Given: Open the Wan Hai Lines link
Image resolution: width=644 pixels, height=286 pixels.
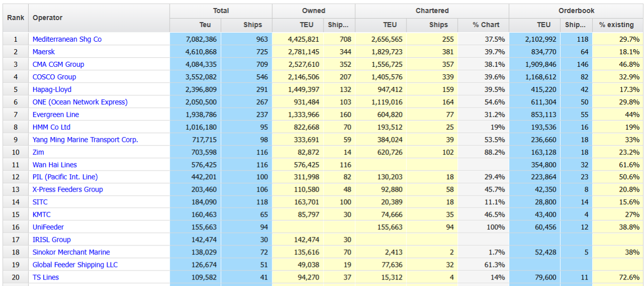Looking at the screenshot, I should tap(55, 165).
